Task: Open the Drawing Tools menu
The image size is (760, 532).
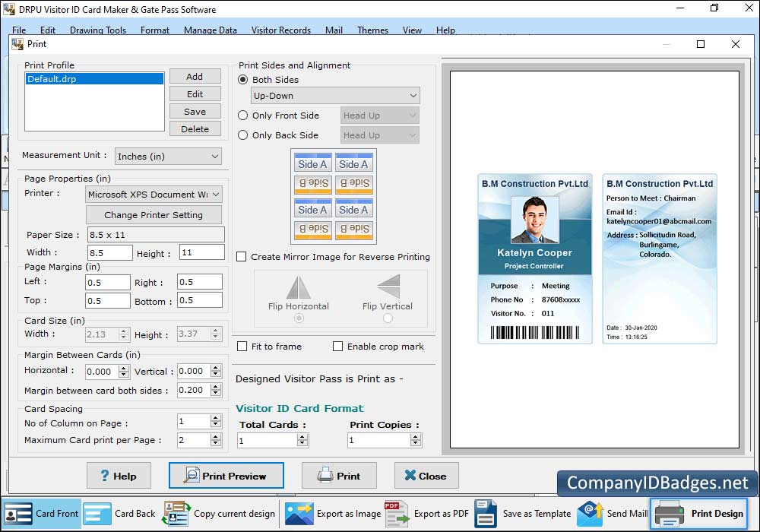Action: click(x=98, y=30)
